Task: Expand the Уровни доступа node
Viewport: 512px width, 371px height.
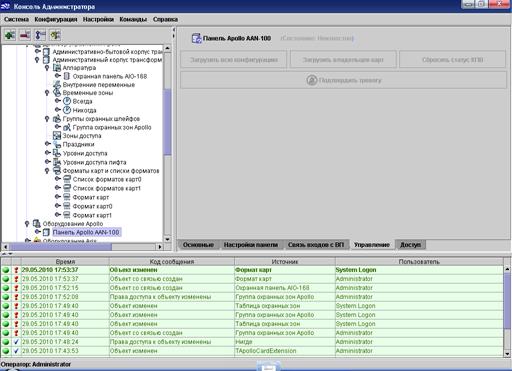Action: (47, 153)
